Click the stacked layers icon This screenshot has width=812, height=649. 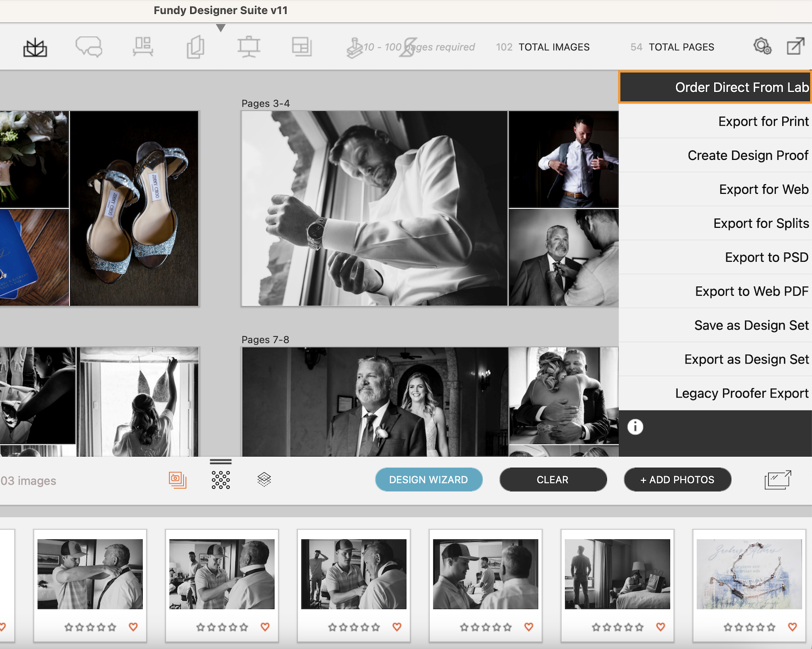point(264,480)
